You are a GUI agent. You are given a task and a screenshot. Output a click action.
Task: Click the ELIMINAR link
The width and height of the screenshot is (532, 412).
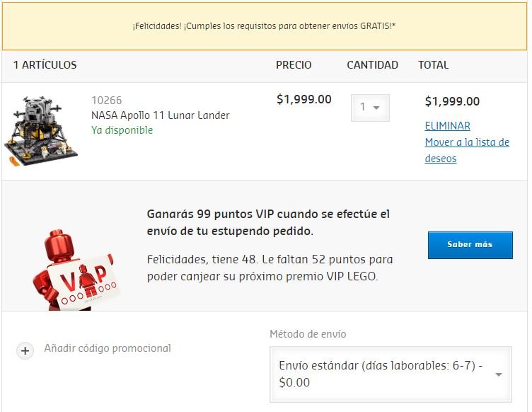448,126
